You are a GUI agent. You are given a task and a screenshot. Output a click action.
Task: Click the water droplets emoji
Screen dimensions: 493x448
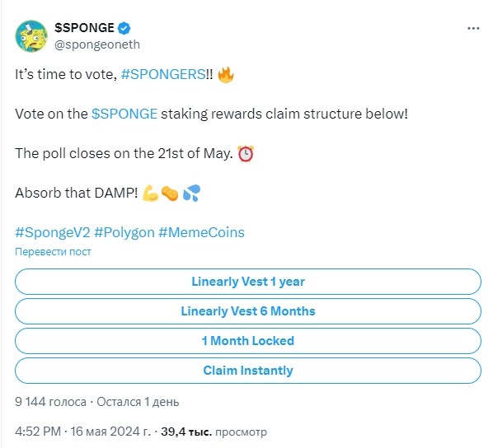tap(191, 193)
